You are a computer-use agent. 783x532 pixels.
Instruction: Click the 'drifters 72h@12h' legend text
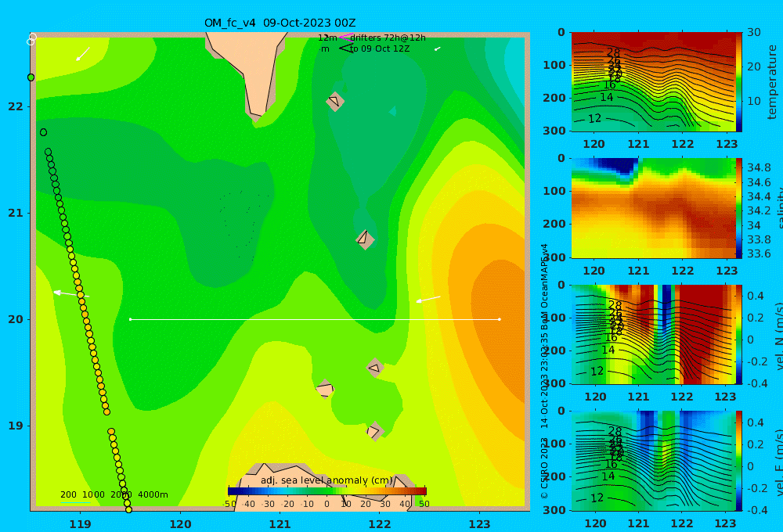(x=388, y=38)
